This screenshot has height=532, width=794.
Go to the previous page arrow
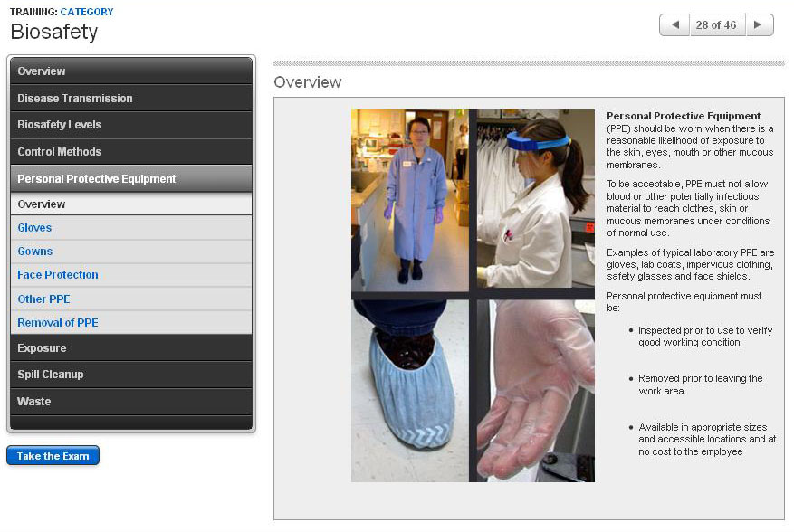click(674, 25)
